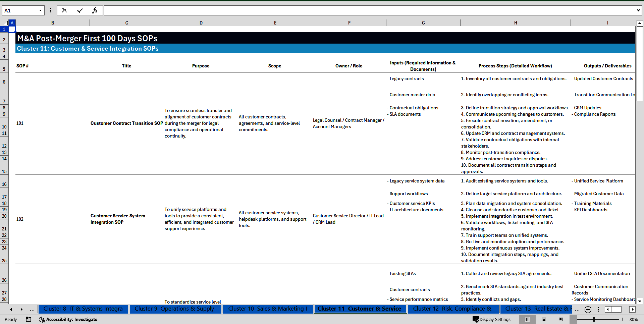Click the Enter checkmark on formula bar
Image resolution: width=644 pixels, height=324 pixels.
(x=80, y=10)
